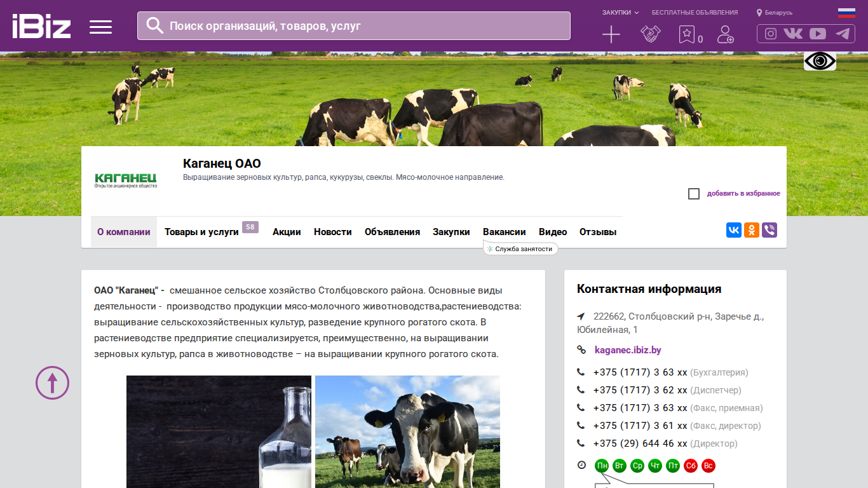Image resolution: width=868 pixels, height=488 pixels.
Task: Click the Каганец company logo
Action: 126,180
